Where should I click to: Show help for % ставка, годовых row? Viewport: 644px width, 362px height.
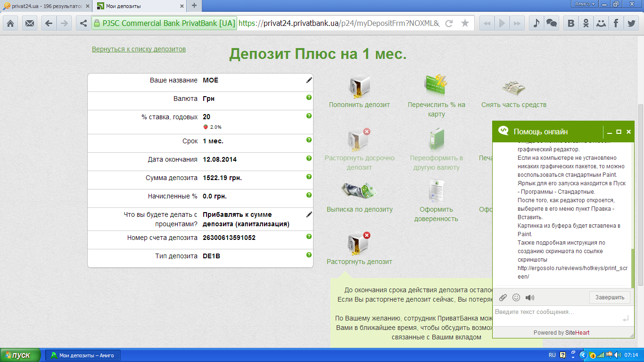[309, 116]
